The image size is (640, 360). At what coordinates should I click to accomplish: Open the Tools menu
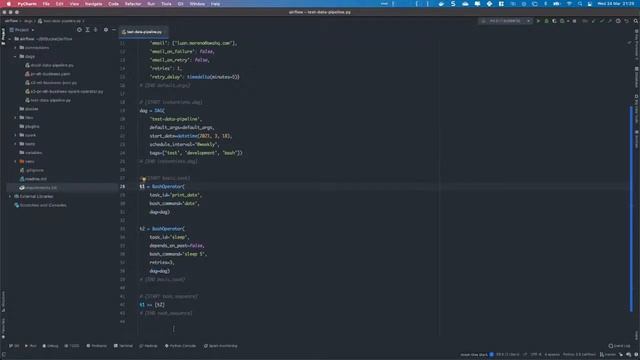(x=166, y=4)
